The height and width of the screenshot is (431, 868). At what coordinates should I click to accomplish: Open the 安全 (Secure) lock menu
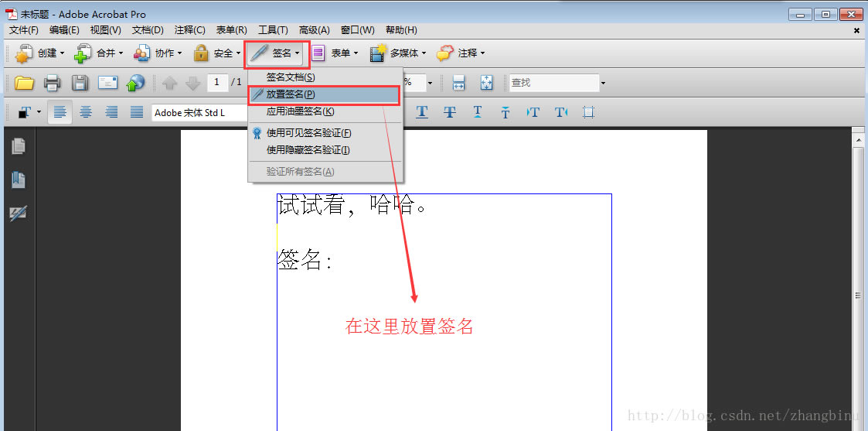[x=216, y=53]
